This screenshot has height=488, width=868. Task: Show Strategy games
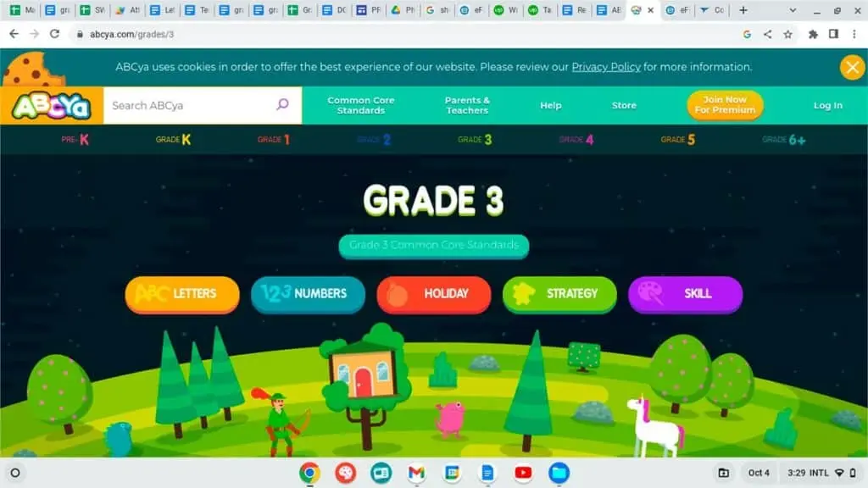click(559, 294)
